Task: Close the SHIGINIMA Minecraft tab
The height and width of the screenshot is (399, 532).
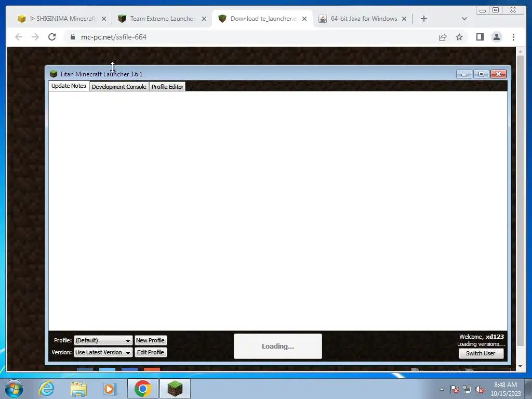Action: pyautogui.click(x=104, y=19)
